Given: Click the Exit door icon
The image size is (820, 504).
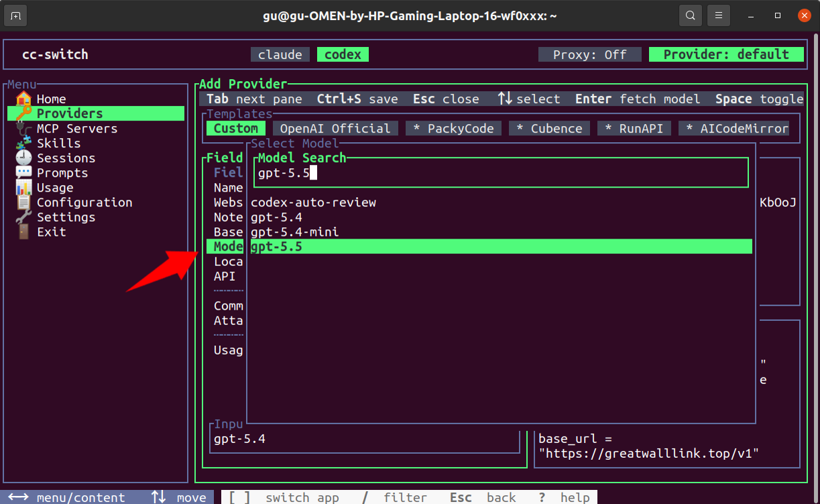Looking at the screenshot, I should (x=23, y=231).
